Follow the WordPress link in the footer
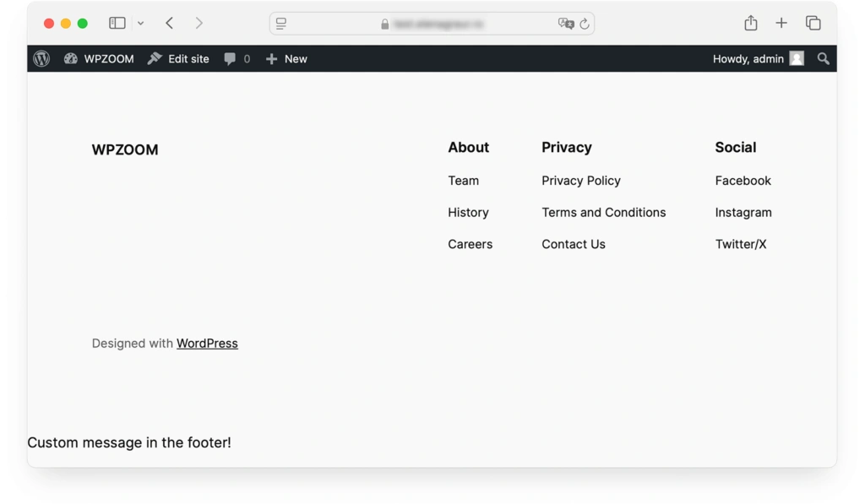The height and width of the screenshot is (504, 865). pos(207,343)
